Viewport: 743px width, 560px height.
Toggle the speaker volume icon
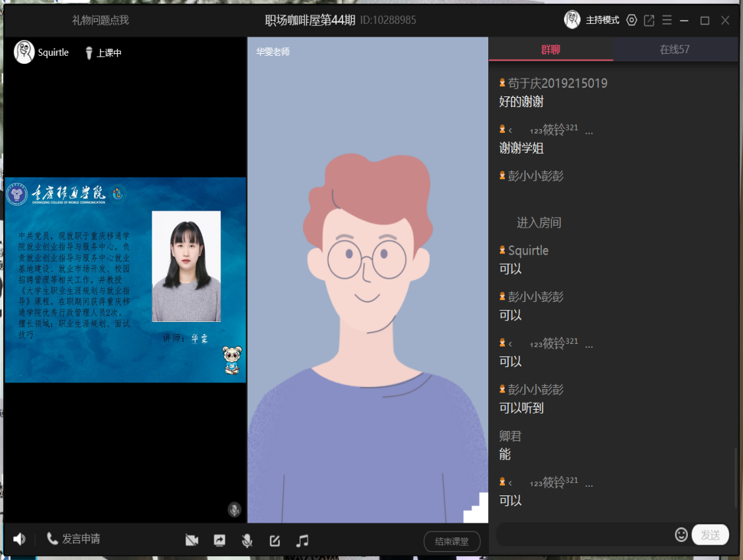click(19, 539)
